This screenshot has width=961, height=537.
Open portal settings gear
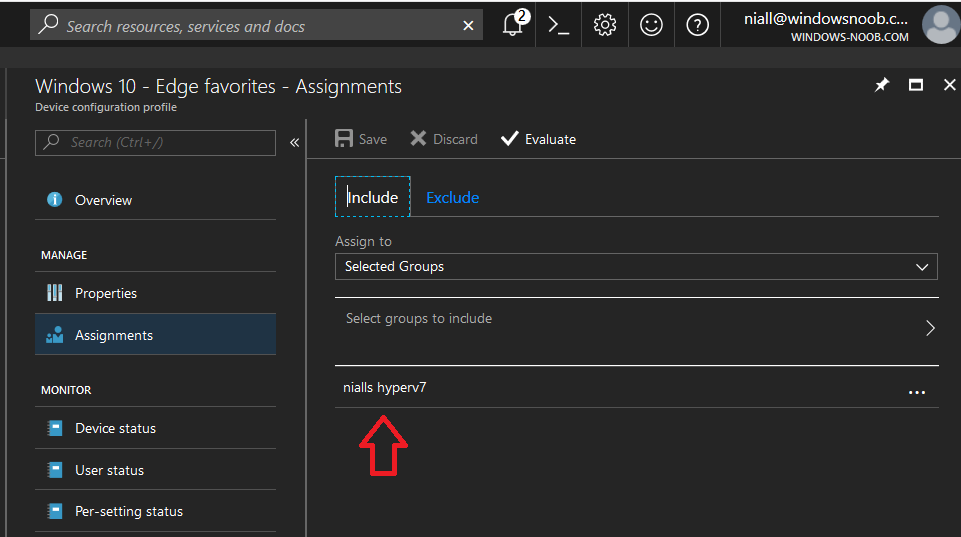[605, 25]
